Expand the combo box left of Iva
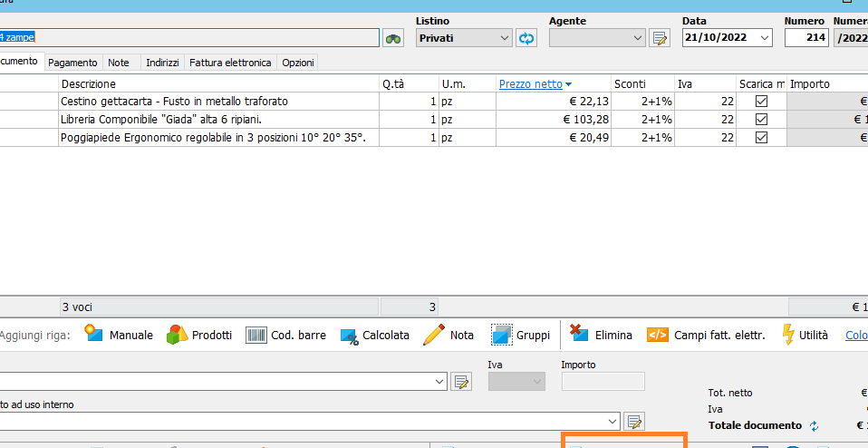The width and height of the screenshot is (868, 448). [x=440, y=382]
